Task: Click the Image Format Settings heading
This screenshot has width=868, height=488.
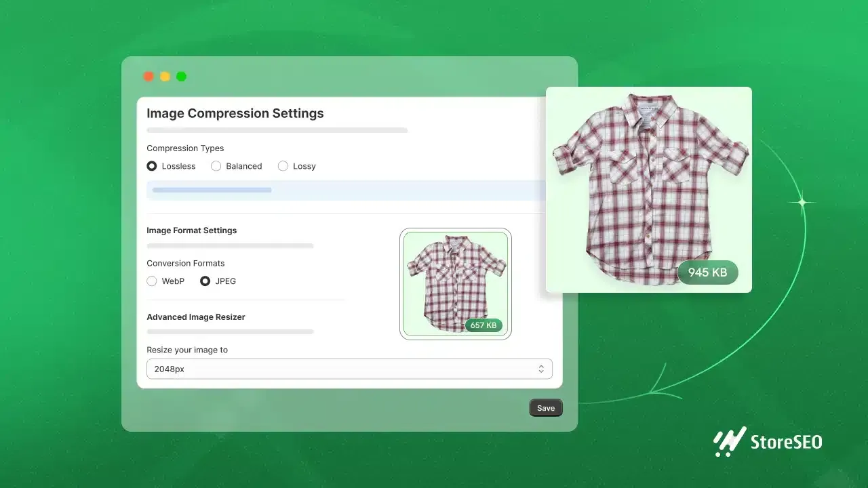Action: pyautogui.click(x=192, y=230)
